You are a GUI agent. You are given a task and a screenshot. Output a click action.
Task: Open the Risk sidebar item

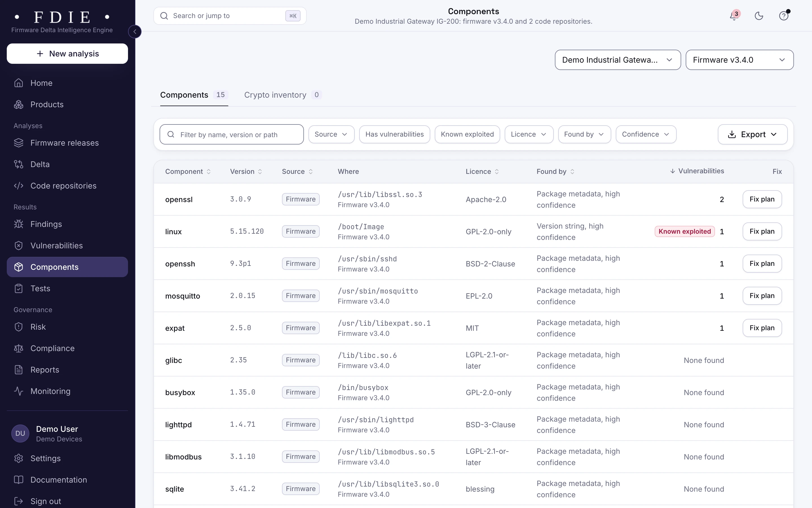click(x=67, y=327)
